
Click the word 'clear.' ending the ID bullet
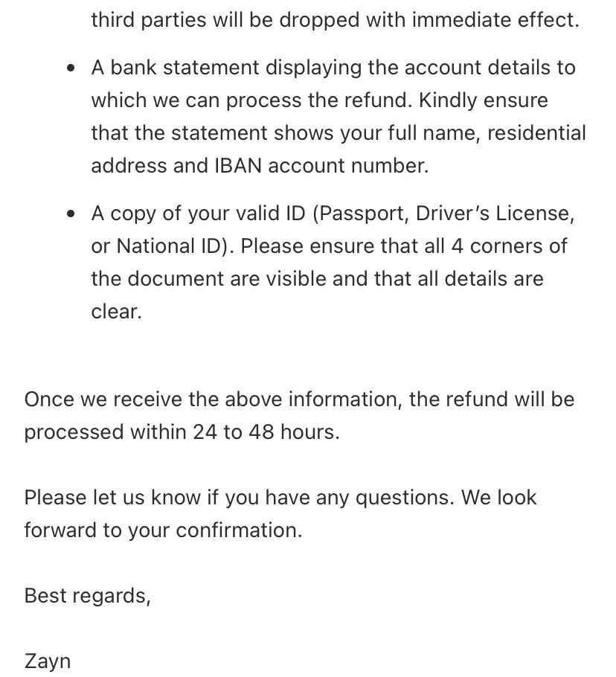tap(116, 311)
